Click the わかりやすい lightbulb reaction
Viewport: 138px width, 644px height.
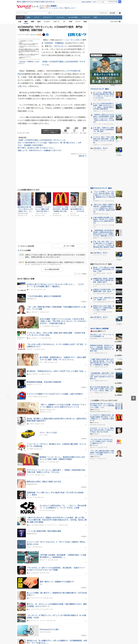click(74, 131)
